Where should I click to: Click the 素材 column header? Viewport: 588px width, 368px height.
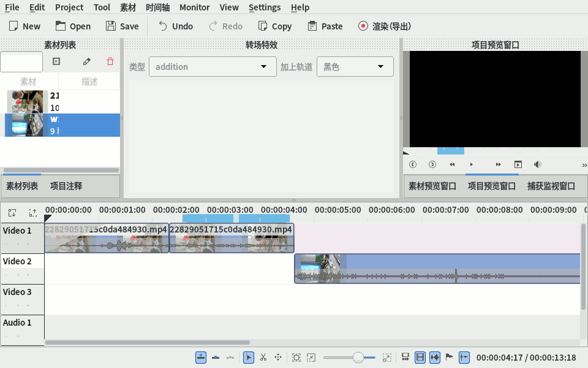coord(29,82)
